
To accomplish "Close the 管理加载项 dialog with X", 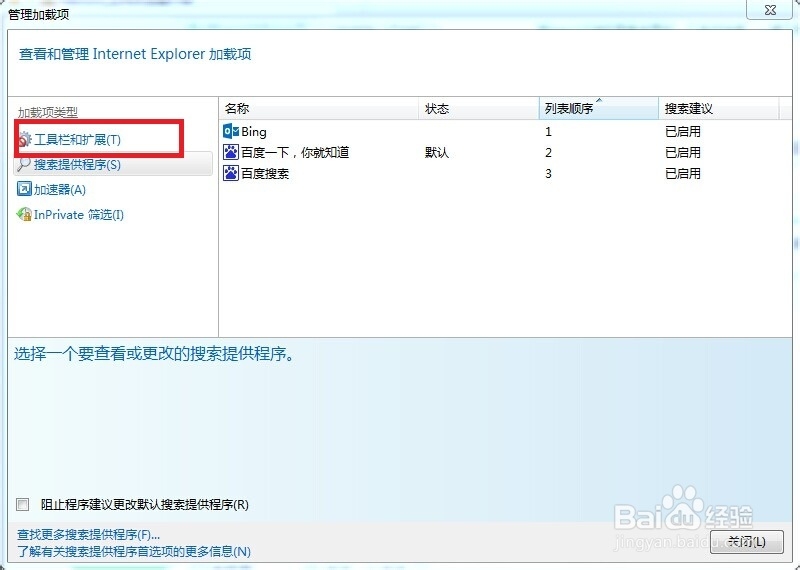I will pos(770,9).
